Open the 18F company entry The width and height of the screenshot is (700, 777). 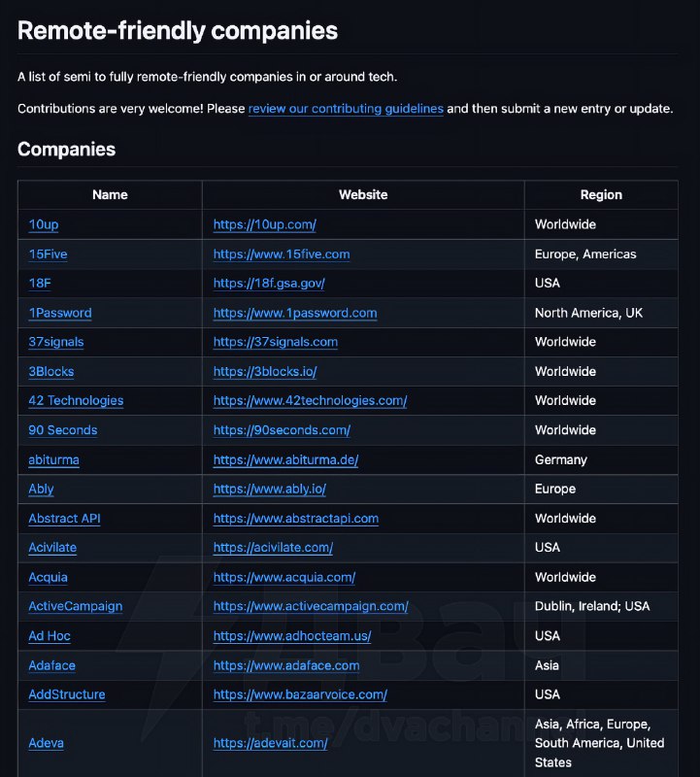40,283
